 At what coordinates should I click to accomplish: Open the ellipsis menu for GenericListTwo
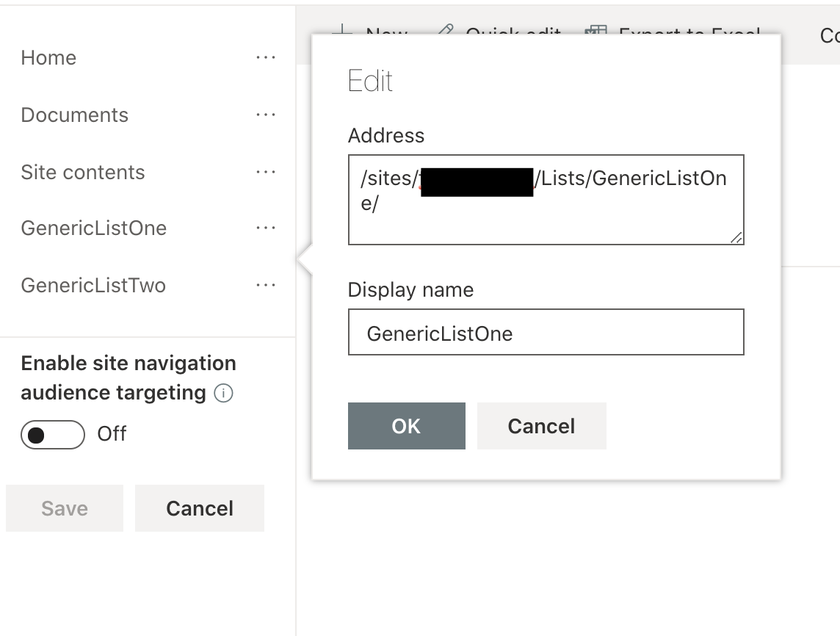pos(266,285)
